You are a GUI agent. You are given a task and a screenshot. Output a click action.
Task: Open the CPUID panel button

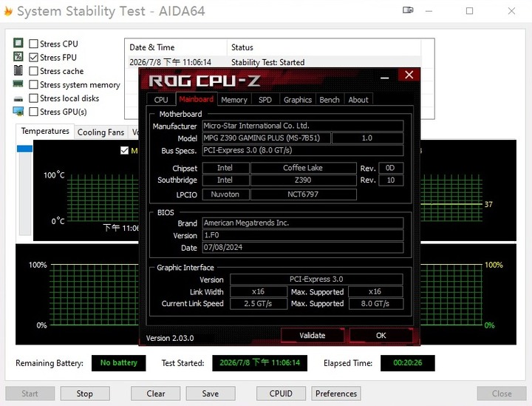click(x=281, y=393)
